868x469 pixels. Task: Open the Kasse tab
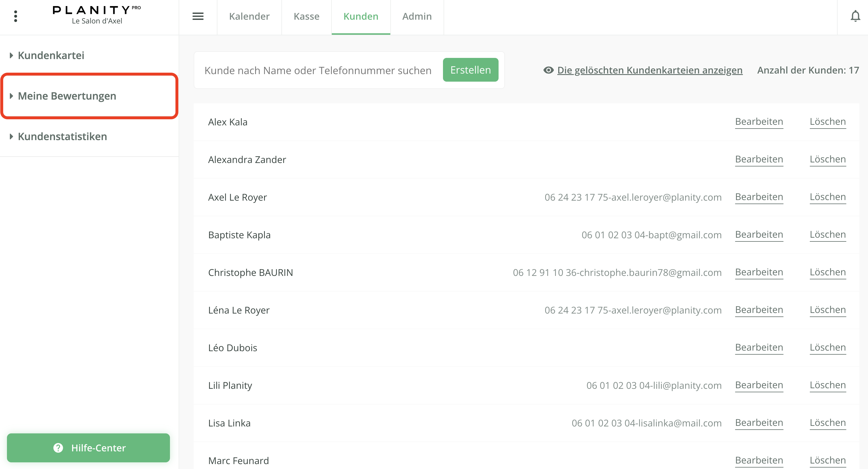tap(306, 16)
